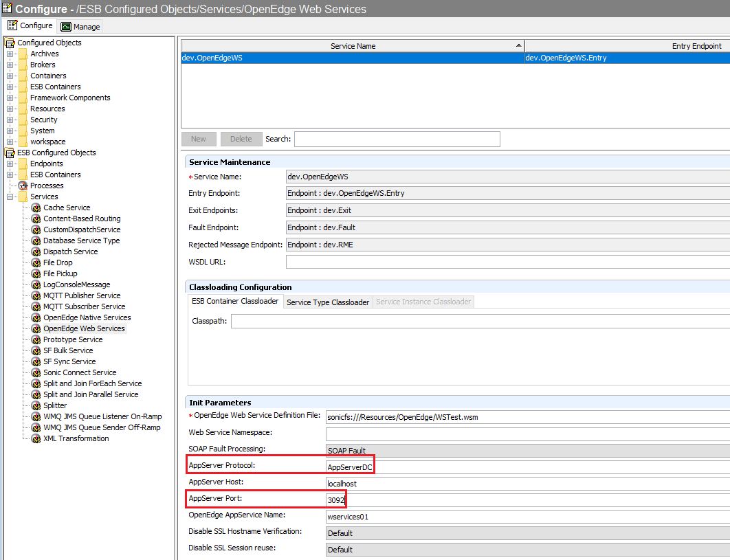Image resolution: width=730 pixels, height=560 pixels.
Task: Expand the Framework Components folder
Action: click(10, 98)
